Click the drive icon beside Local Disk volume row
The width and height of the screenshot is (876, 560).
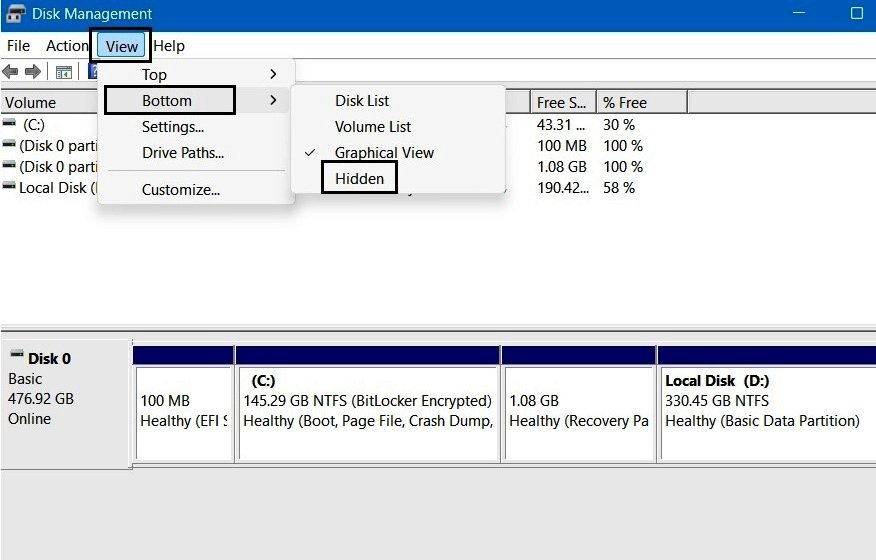click(x=9, y=186)
